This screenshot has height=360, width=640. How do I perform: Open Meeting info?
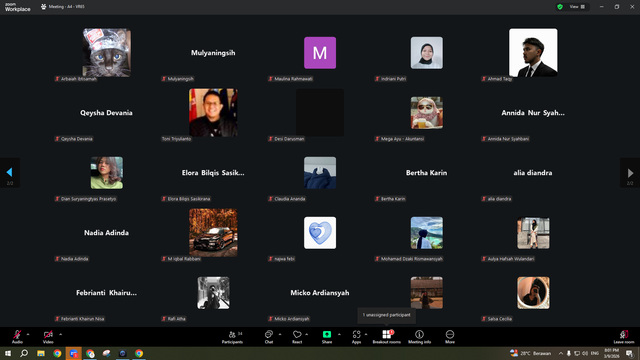point(419,337)
